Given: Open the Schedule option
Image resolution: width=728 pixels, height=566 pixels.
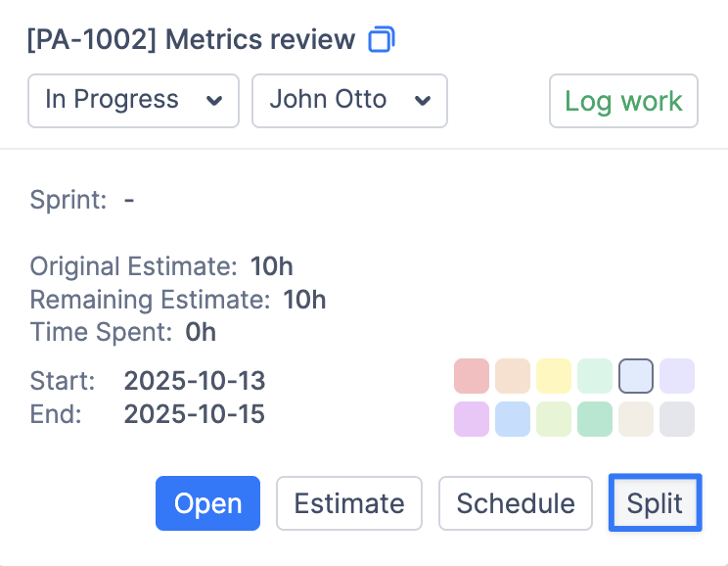Looking at the screenshot, I should click(x=516, y=503).
